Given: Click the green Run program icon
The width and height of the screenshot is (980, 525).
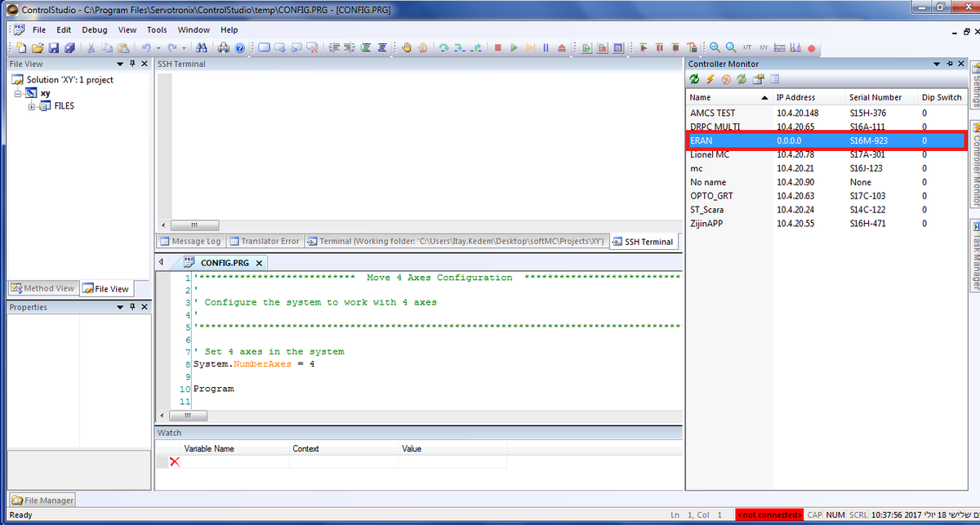Looking at the screenshot, I should 514,48.
